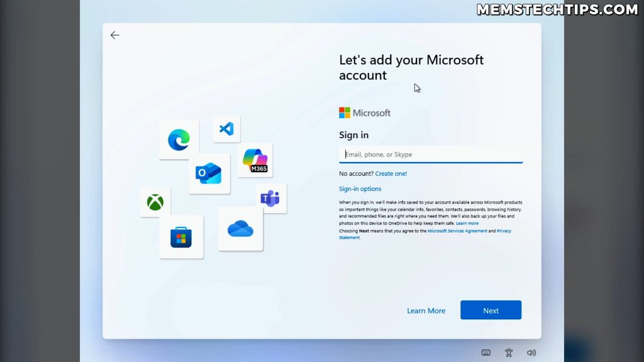Open the on-screen keyboard icon
The height and width of the screenshot is (362, 644).
pyautogui.click(x=486, y=353)
